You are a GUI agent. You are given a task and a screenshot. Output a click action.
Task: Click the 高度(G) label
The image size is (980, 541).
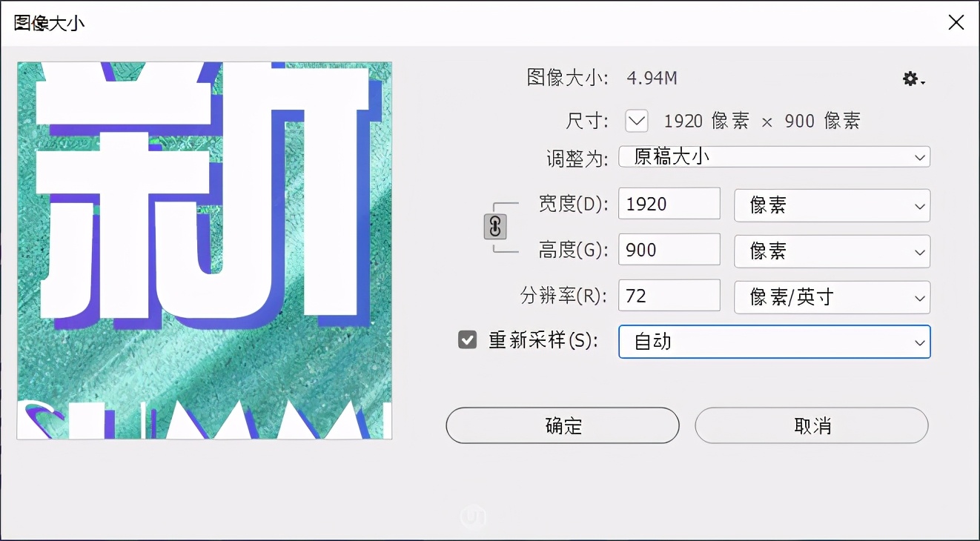click(573, 250)
